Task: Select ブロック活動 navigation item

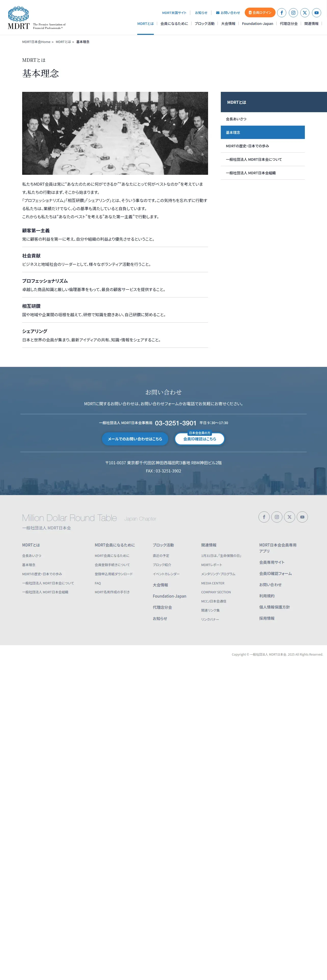Action: coord(205,24)
